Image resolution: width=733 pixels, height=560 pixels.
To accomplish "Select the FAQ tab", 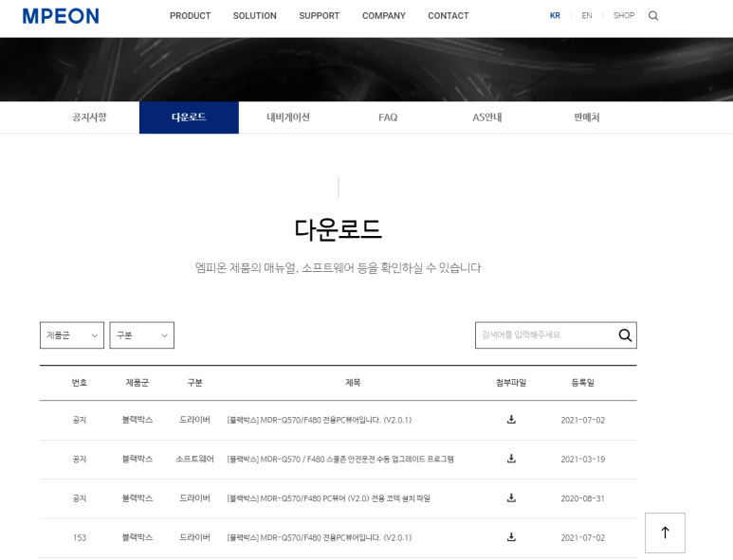I will point(388,117).
